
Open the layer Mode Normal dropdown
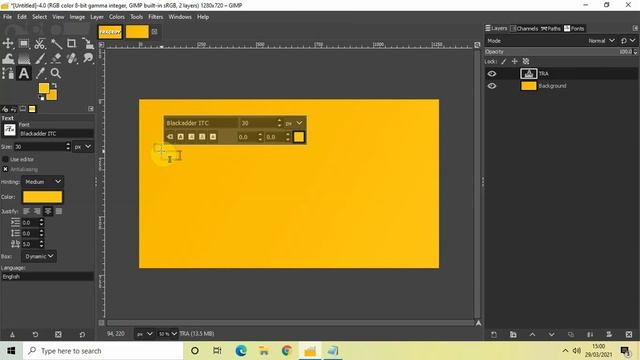pos(601,41)
